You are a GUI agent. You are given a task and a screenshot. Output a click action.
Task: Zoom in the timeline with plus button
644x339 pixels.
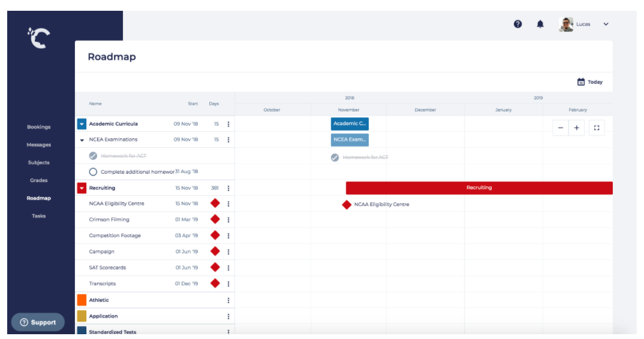[576, 128]
